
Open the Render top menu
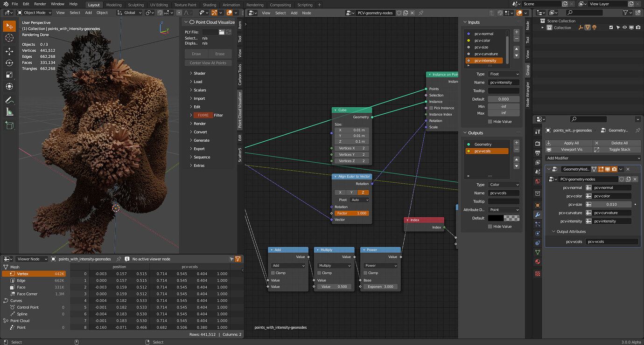40,4
